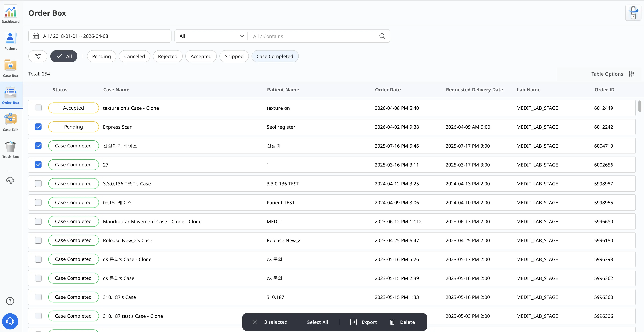Click order date 2023-06-12 PM 12:12

(398, 222)
